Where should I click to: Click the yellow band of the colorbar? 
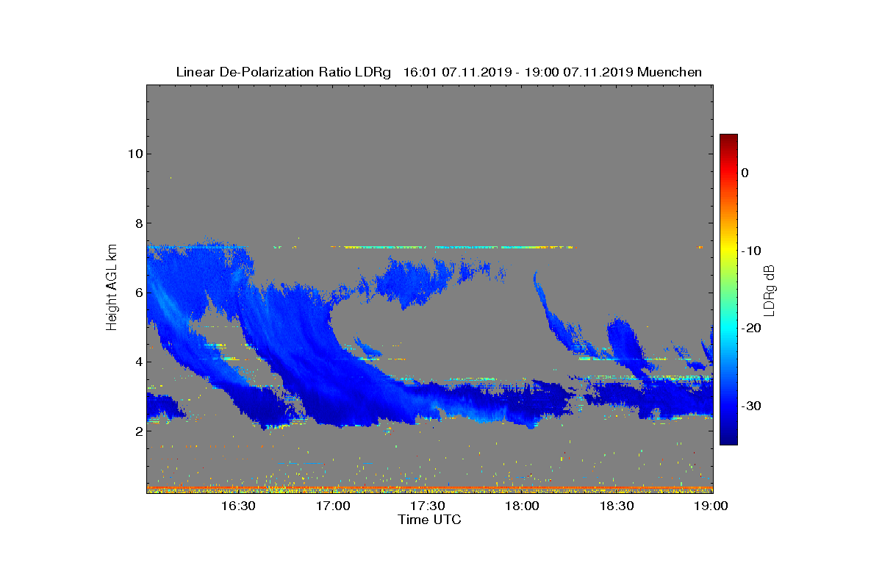(728, 251)
